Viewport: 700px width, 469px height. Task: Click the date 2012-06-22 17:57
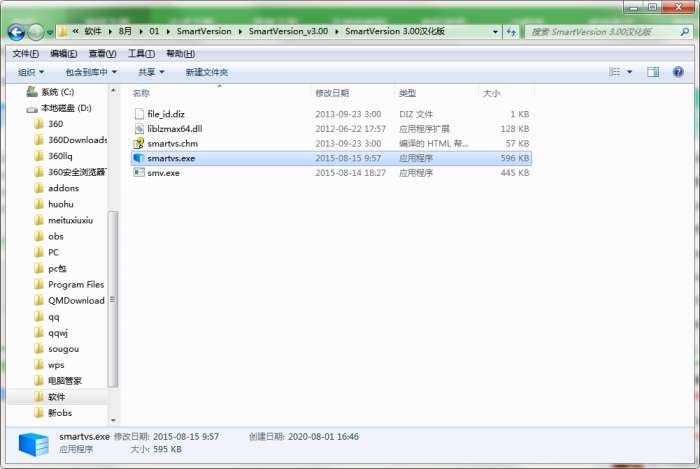(350, 129)
